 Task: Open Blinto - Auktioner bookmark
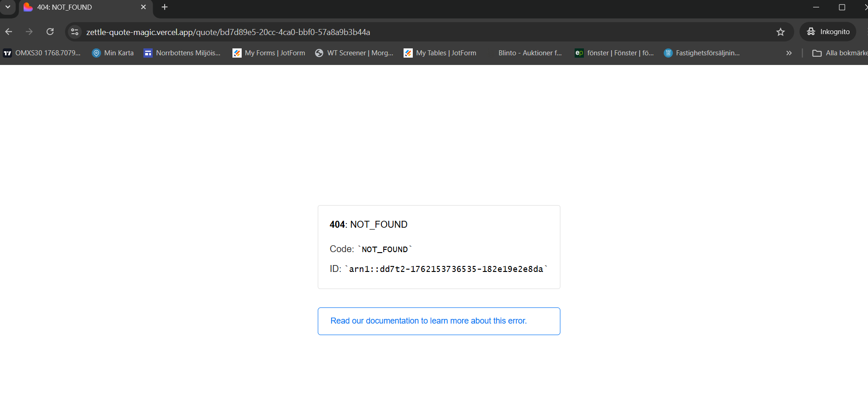tap(529, 53)
